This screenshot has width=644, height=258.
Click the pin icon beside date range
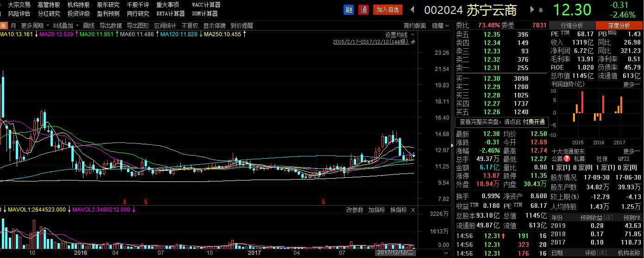[x=413, y=42]
